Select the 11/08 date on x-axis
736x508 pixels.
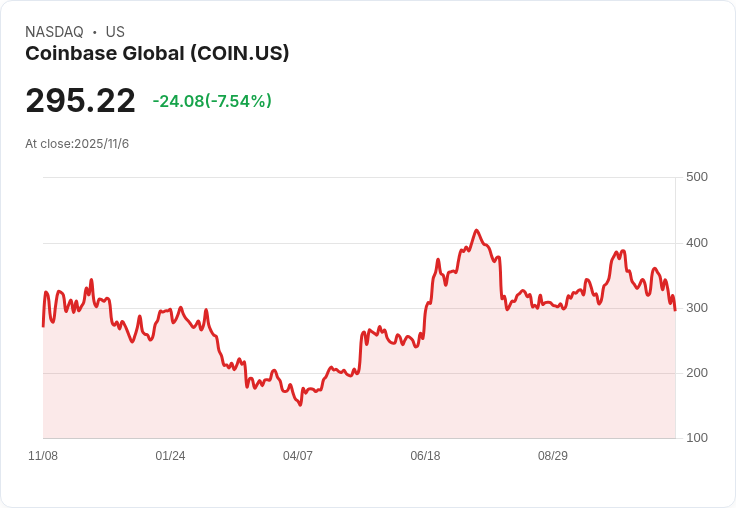[43, 456]
